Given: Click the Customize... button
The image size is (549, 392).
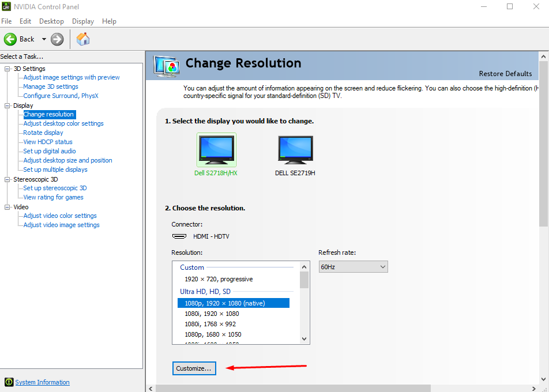Looking at the screenshot, I should (x=194, y=368).
